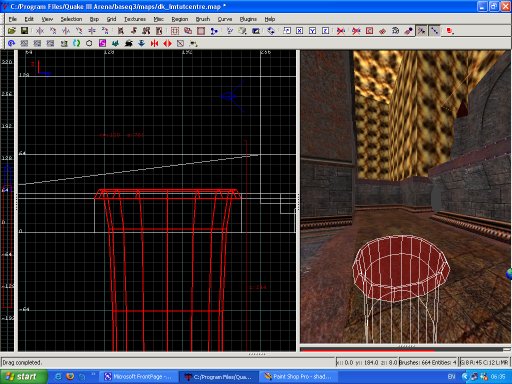This screenshot has width=512, height=384.
Task: Toggle the X scale lock button
Action: pyautogui.click(x=300, y=31)
